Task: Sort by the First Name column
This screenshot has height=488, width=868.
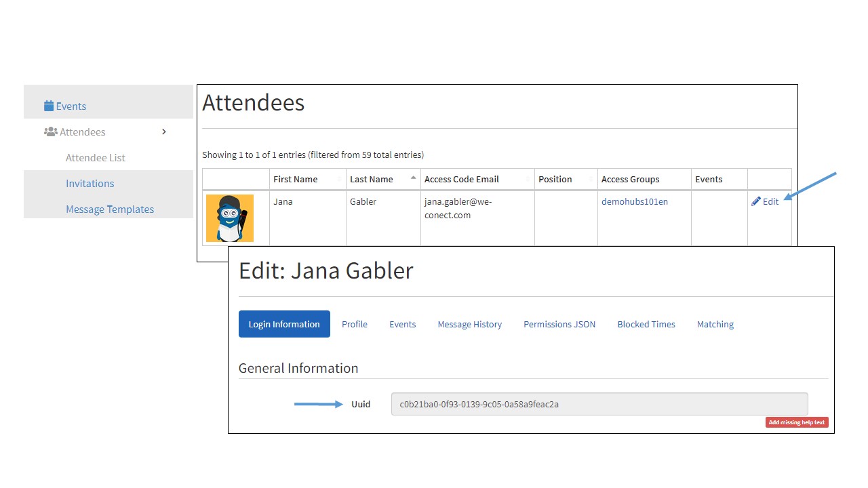Action: (x=308, y=179)
